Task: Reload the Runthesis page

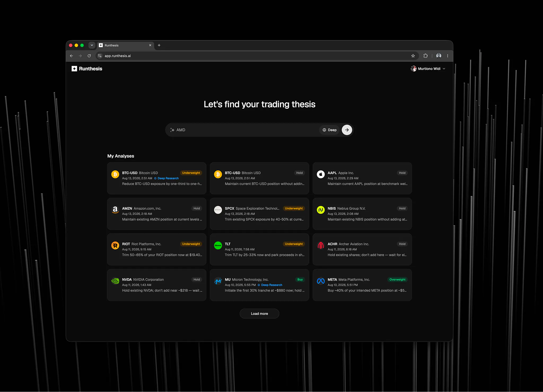Action: [x=89, y=56]
